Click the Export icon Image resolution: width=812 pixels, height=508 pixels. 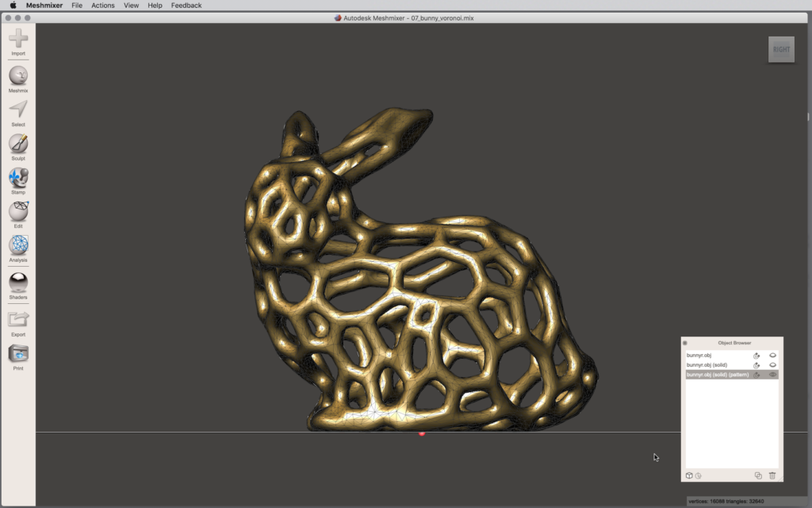coord(18,320)
